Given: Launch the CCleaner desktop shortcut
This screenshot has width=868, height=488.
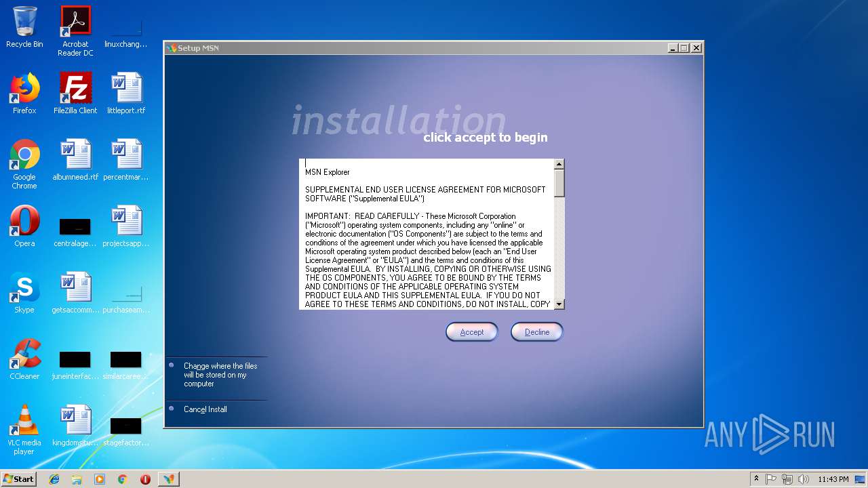Looking at the screenshot, I should coord(24,359).
